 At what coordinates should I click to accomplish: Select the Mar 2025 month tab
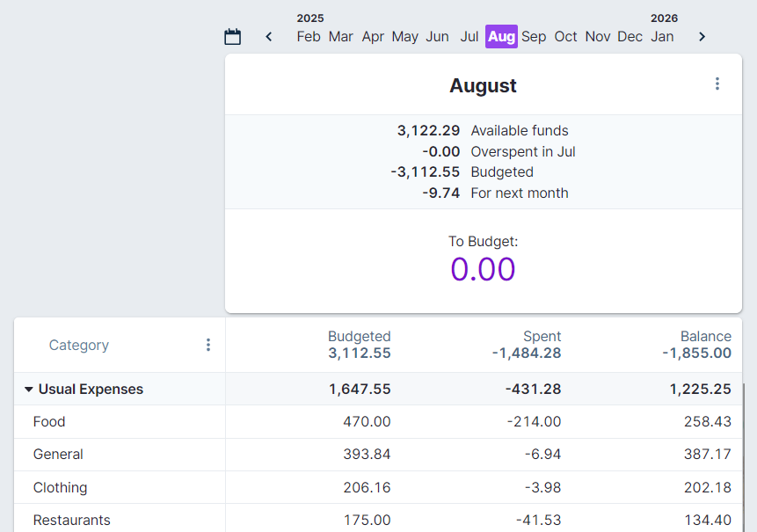[340, 36]
